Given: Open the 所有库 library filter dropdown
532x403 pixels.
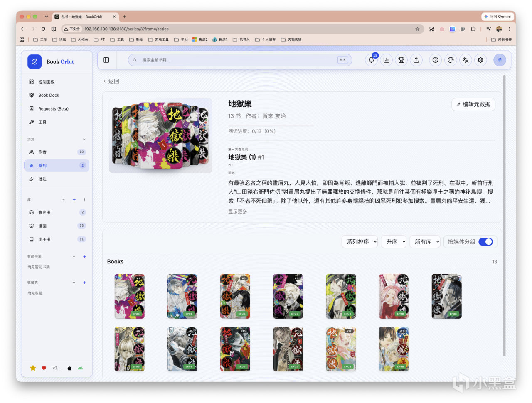Looking at the screenshot, I should [x=425, y=242].
